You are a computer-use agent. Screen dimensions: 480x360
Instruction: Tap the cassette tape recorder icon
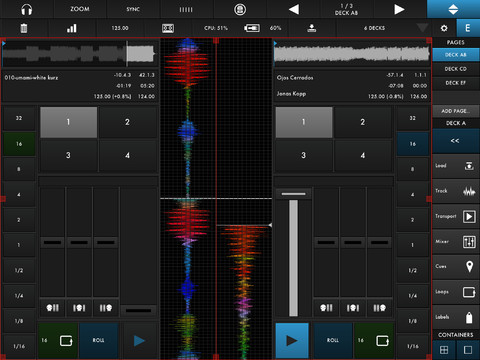[x=168, y=28]
